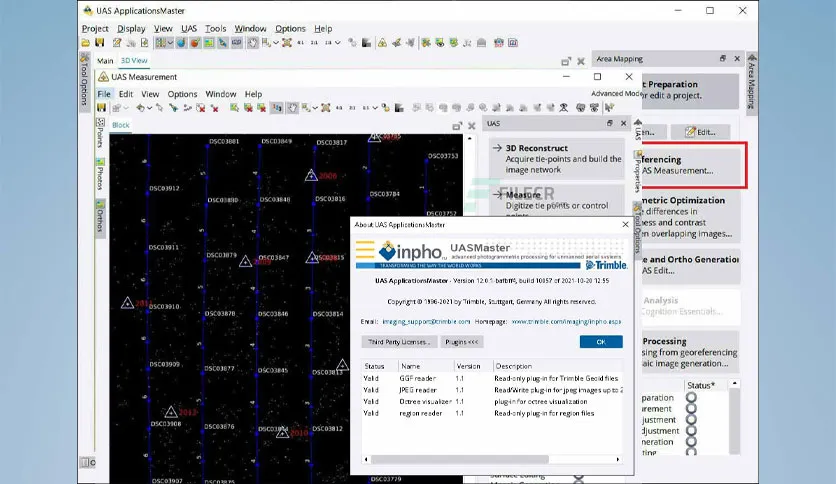Click the edit project pencil icon in main toolbar
Image resolution: width=836 pixels, height=484 pixels.
[117, 43]
